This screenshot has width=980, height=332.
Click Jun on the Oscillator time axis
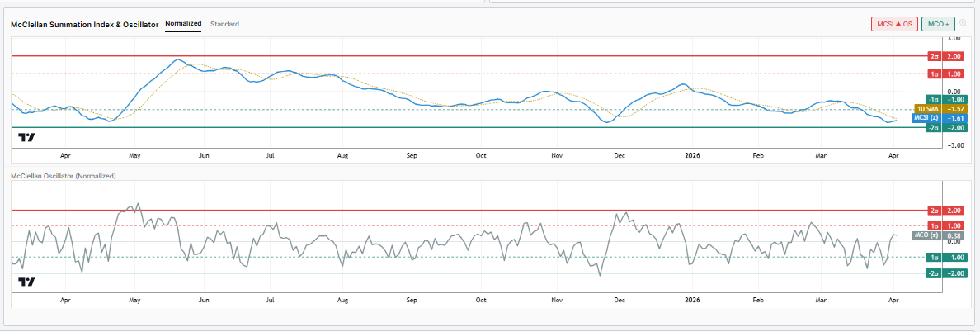point(202,299)
